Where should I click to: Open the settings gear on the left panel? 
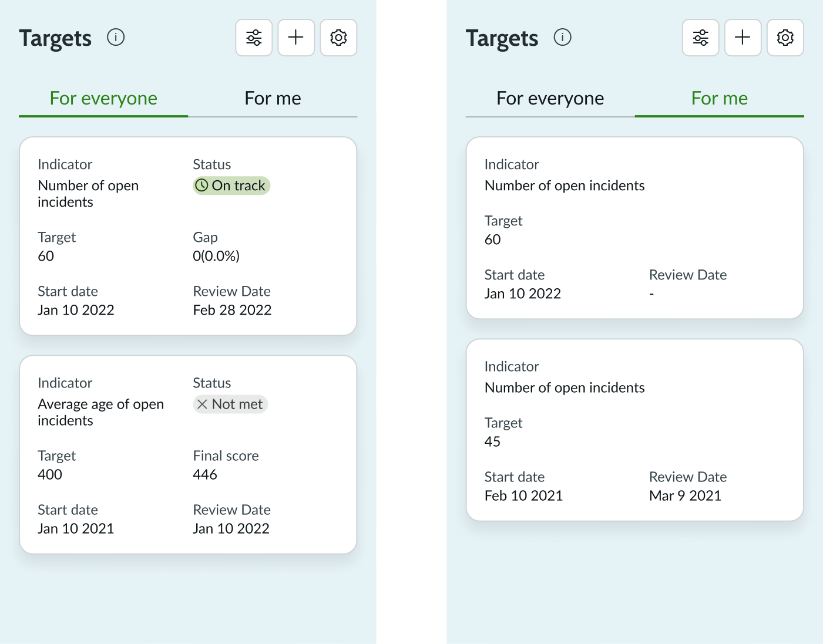pyautogui.click(x=338, y=37)
